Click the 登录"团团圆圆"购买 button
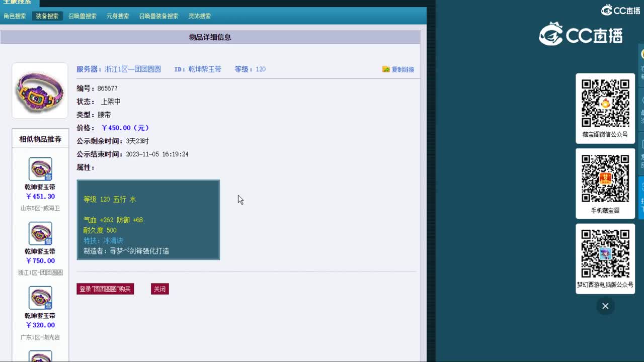Image resolution: width=644 pixels, height=362 pixels. pos(105,289)
